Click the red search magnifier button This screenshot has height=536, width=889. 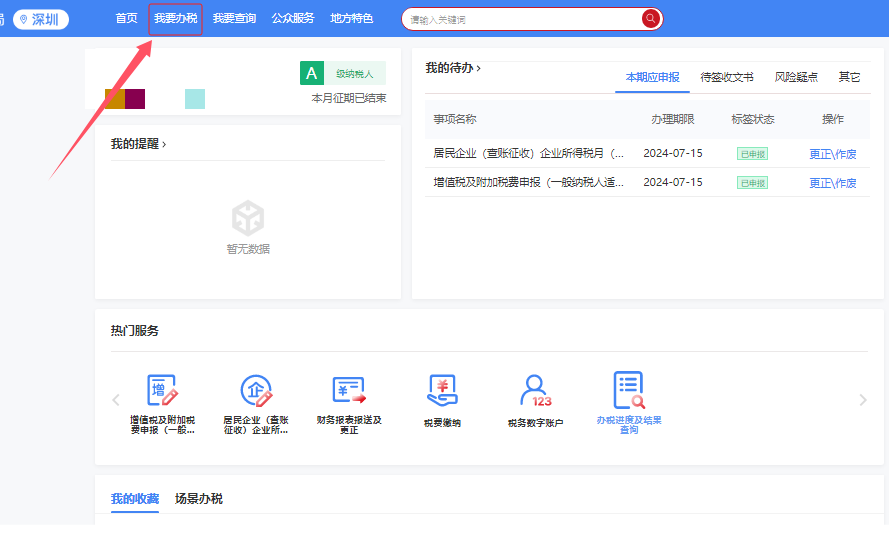click(651, 19)
